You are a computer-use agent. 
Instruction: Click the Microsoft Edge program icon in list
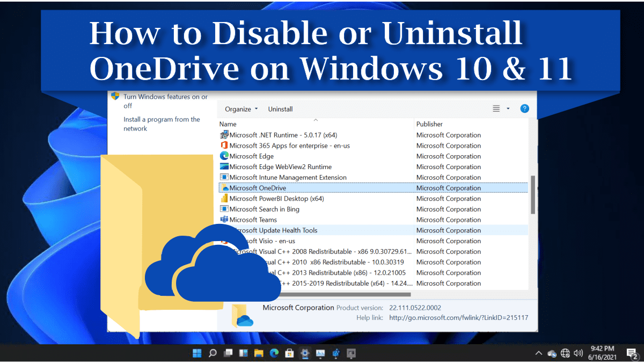(224, 156)
